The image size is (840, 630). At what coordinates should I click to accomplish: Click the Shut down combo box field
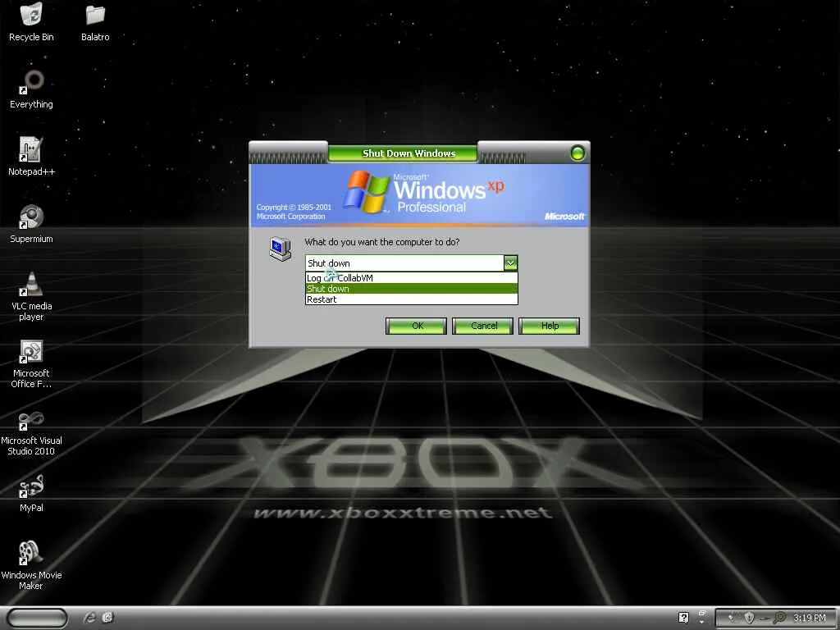click(404, 263)
